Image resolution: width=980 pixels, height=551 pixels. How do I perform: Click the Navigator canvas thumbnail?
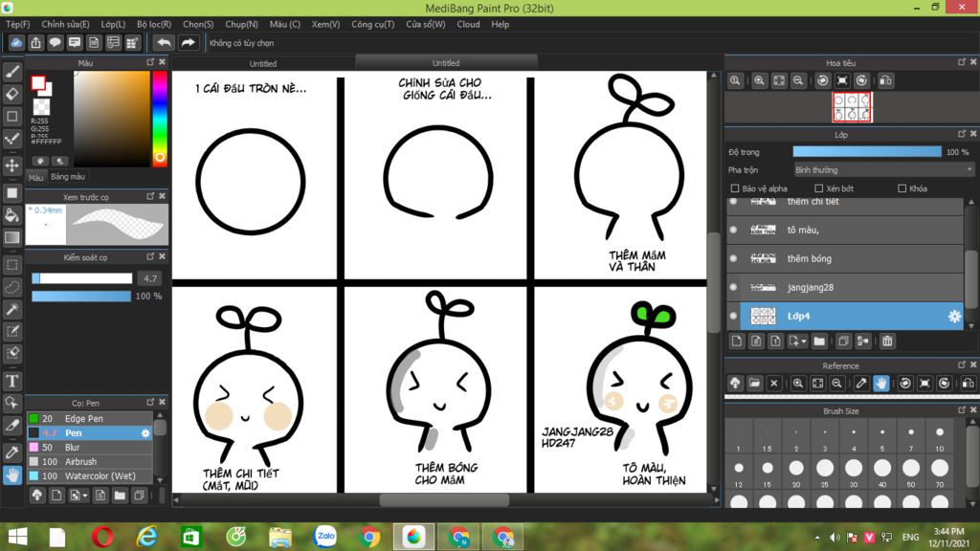tap(852, 107)
